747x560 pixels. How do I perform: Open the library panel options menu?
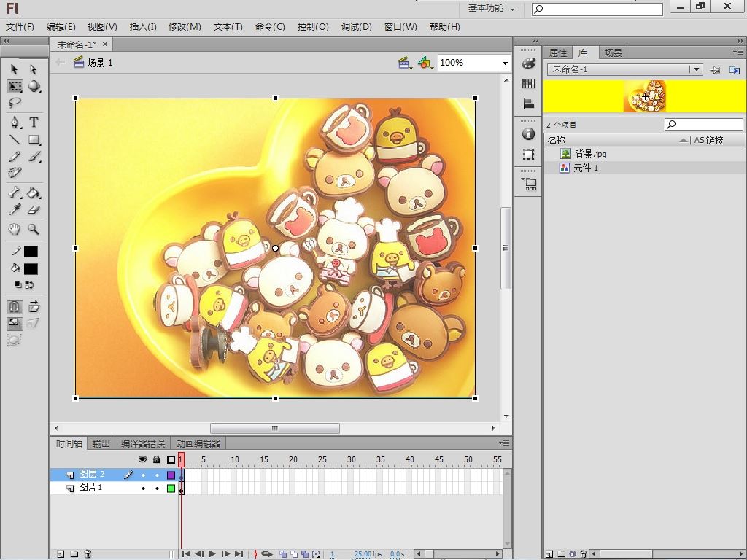coord(738,52)
